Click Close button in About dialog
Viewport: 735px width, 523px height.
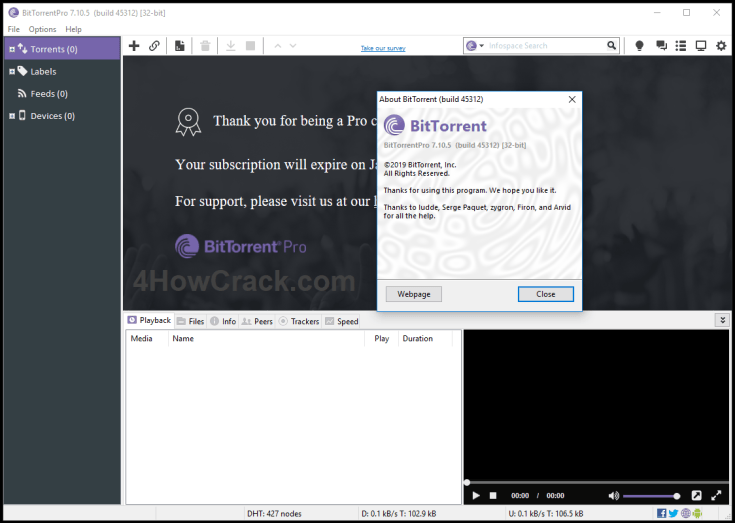pyautogui.click(x=546, y=294)
